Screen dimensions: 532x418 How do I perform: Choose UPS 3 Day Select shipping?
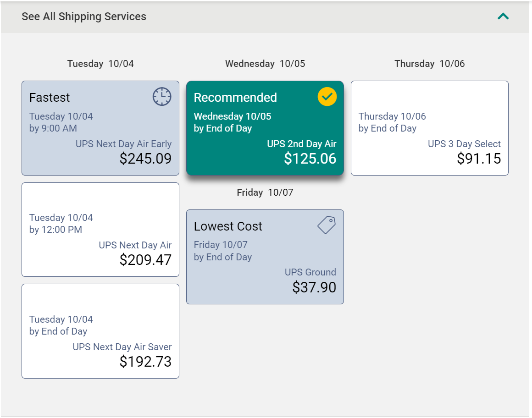coord(430,128)
